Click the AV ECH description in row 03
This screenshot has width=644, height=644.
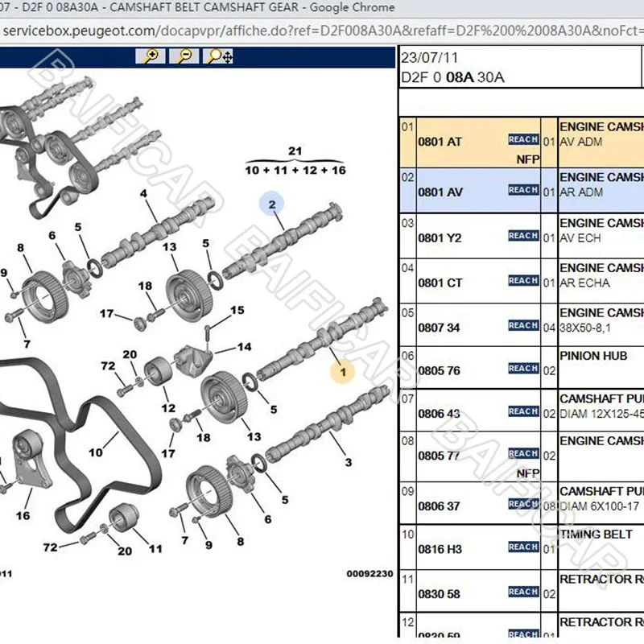click(x=580, y=238)
